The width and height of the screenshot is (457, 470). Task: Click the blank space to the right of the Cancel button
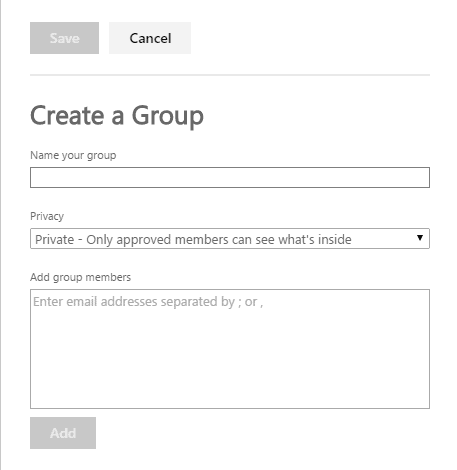click(x=310, y=38)
